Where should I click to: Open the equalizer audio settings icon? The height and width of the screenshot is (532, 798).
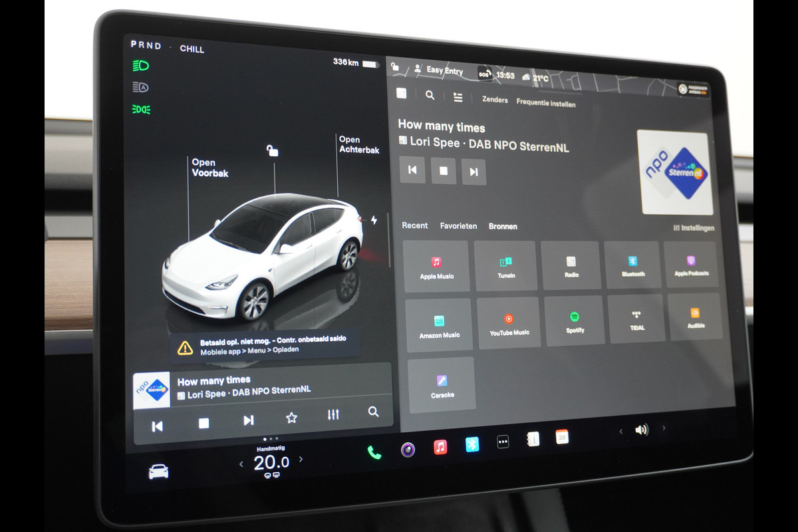(333, 414)
